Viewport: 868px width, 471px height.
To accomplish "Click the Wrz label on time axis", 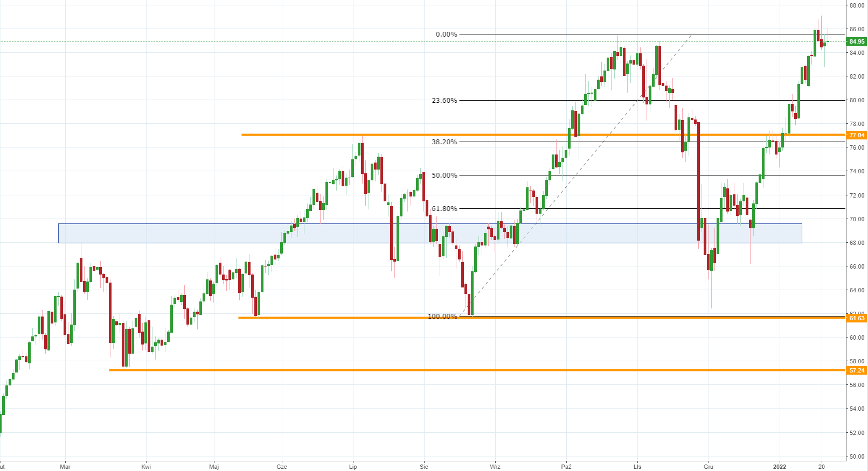I will point(495,467).
